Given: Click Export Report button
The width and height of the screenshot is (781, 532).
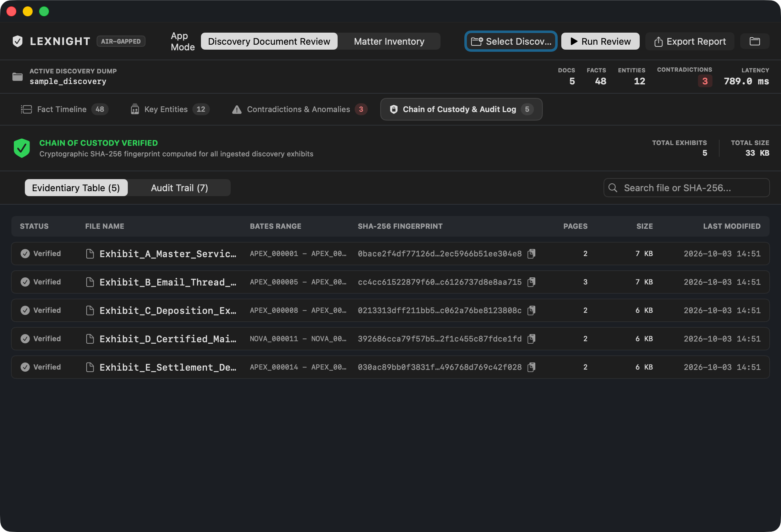Looking at the screenshot, I should pos(690,41).
